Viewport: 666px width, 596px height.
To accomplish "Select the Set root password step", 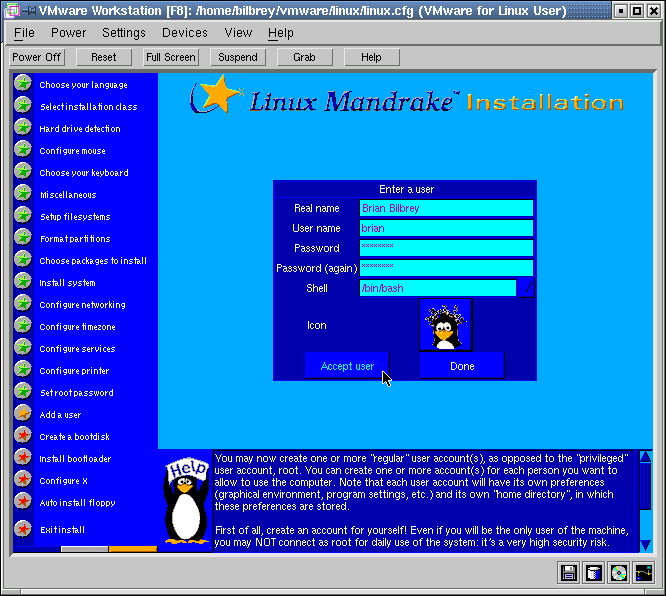I will pyautogui.click(x=76, y=393).
